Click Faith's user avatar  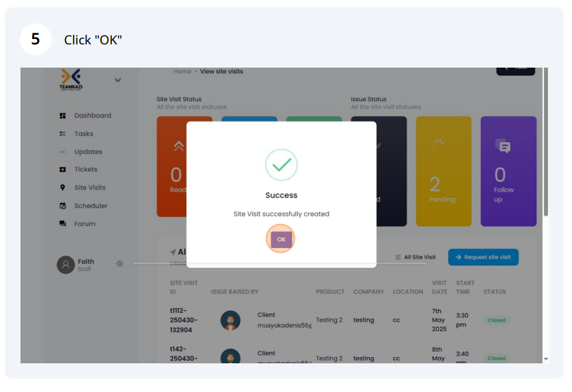[66, 265]
